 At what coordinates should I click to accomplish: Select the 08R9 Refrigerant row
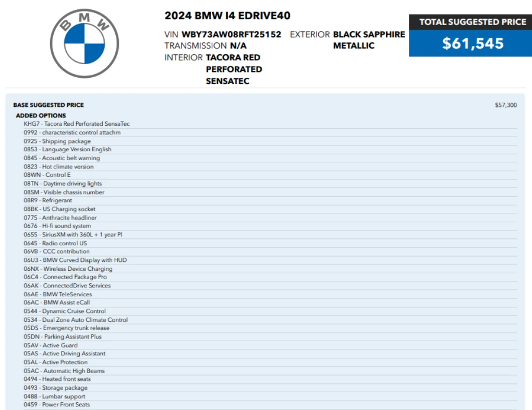coord(270,200)
